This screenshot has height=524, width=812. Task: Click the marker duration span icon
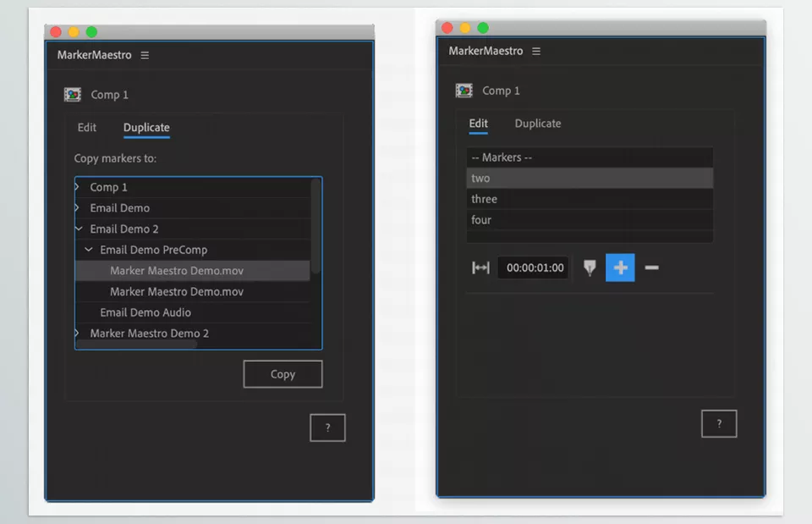tap(480, 268)
